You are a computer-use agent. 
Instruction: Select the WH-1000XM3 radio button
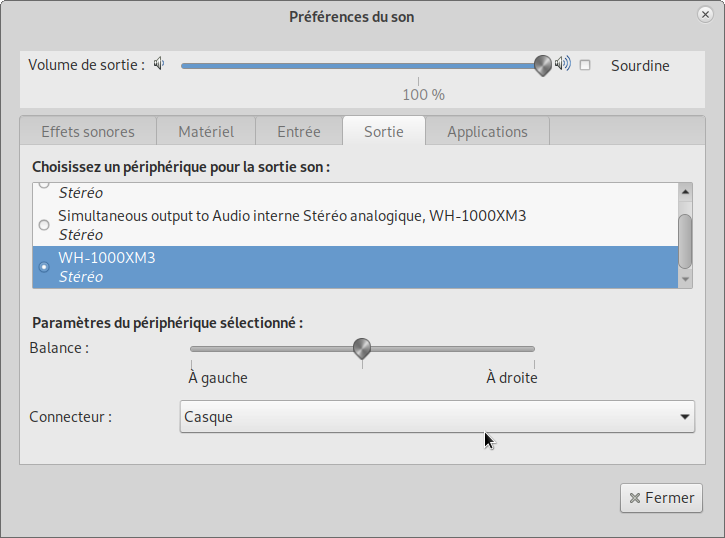[x=44, y=267]
